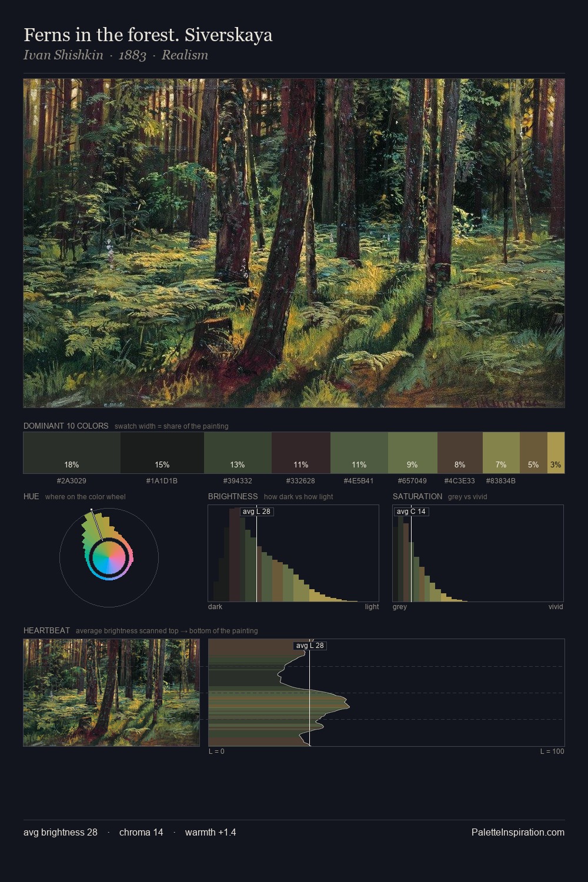Select the 3% golden swatch

pyautogui.click(x=556, y=453)
